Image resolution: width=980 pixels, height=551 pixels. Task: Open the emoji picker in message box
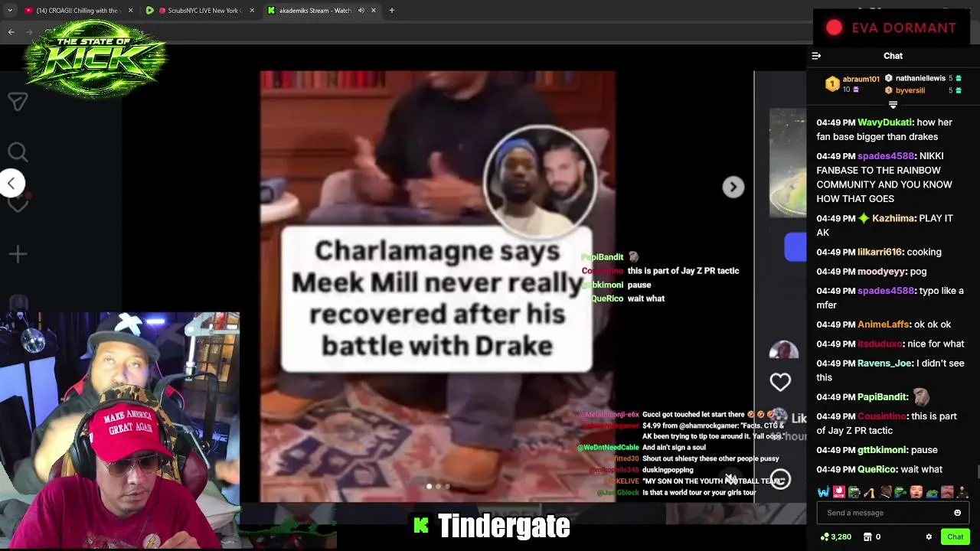957,513
